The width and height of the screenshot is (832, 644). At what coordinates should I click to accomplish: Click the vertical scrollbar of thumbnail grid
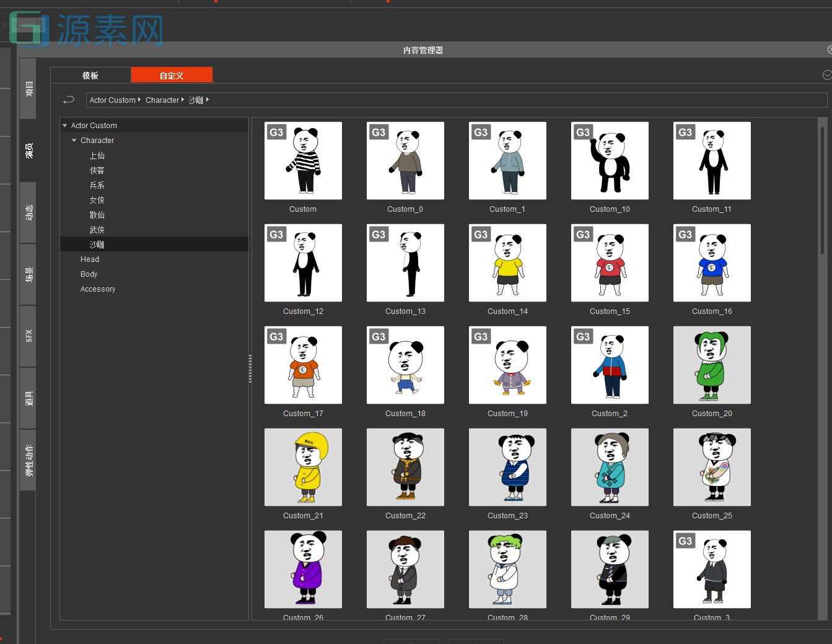(x=822, y=191)
